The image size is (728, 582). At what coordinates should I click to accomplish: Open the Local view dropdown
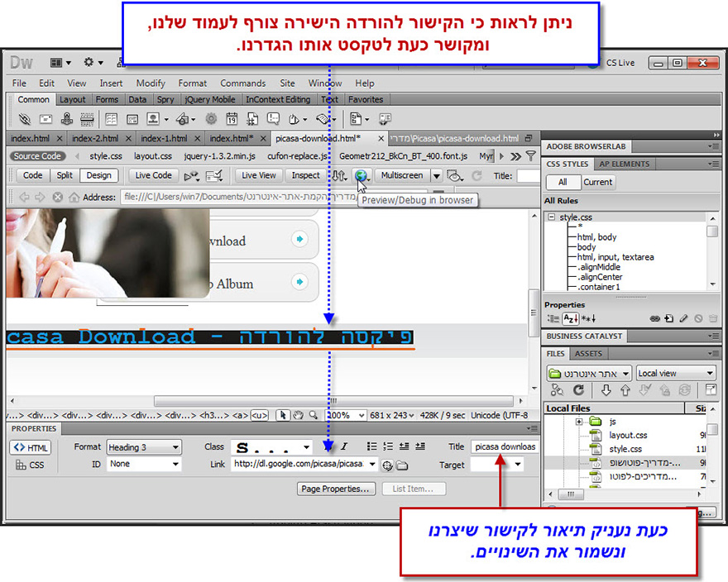point(676,373)
